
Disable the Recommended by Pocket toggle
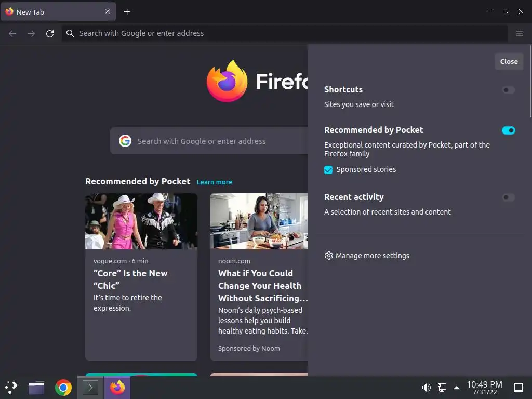tap(508, 130)
